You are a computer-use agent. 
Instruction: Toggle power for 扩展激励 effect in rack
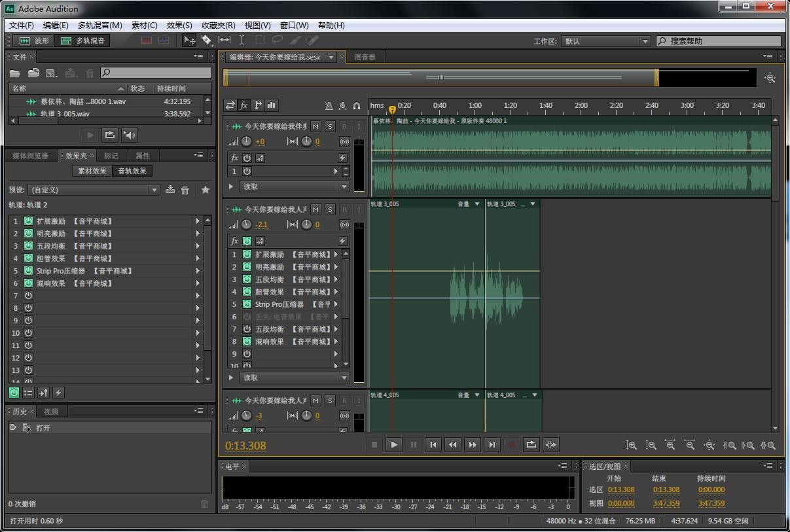pyautogui.click(x=29, y=221)
